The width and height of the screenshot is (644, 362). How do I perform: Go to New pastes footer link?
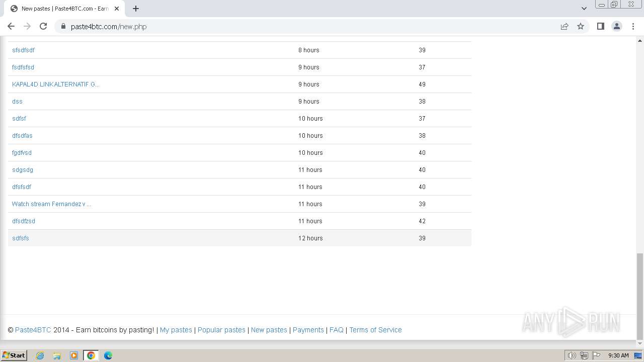269,330
